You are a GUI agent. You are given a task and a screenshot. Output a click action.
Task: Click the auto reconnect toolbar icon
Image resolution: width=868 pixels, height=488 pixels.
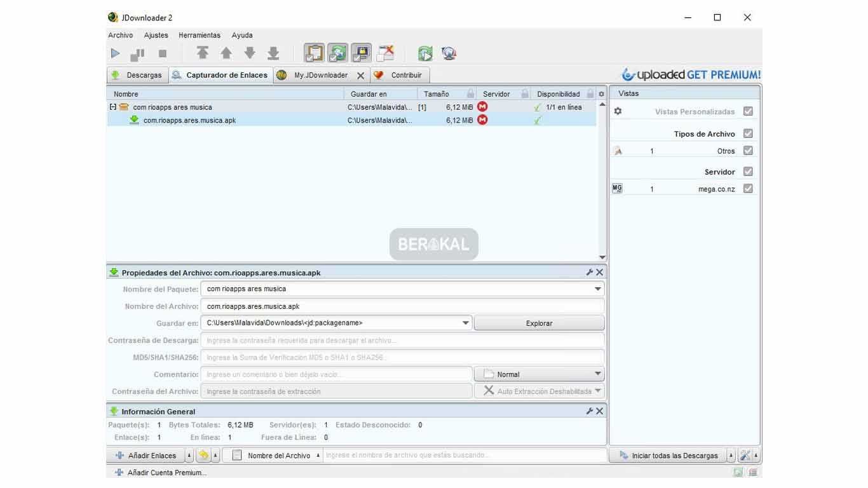[x=337, y=53]
